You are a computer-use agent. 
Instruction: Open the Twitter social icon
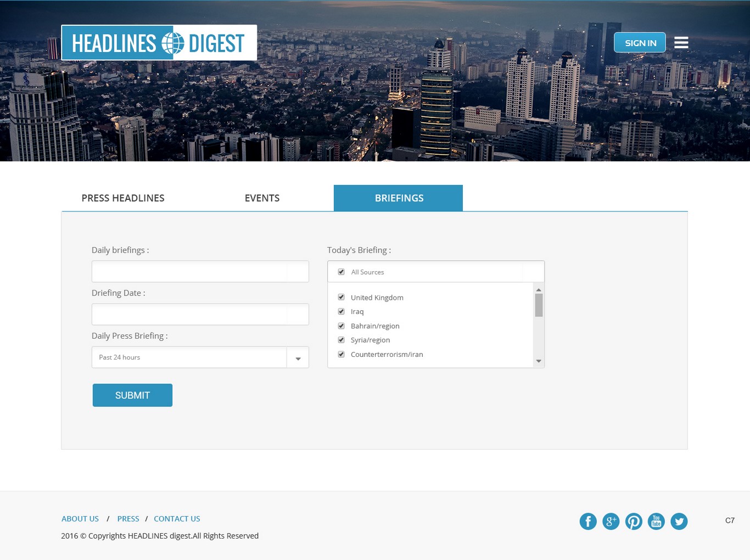coord(679,522)
